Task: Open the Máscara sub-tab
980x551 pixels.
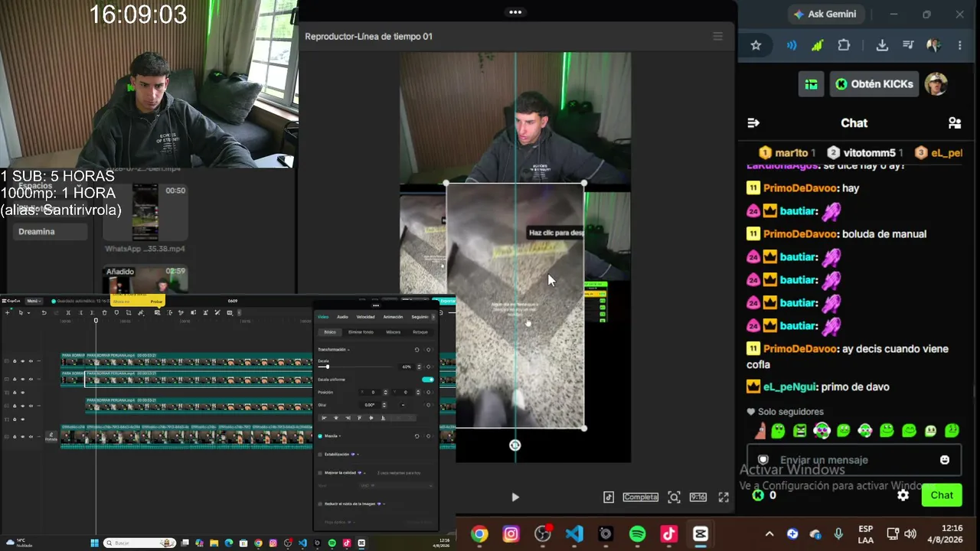Action: pos(393,332)
